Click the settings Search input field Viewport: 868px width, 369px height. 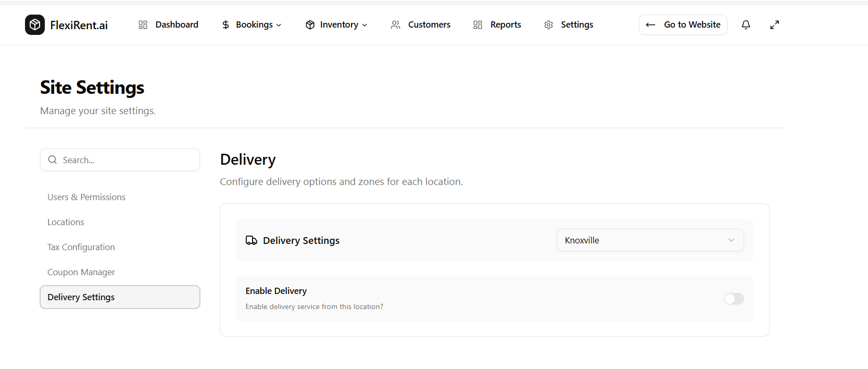120,159
